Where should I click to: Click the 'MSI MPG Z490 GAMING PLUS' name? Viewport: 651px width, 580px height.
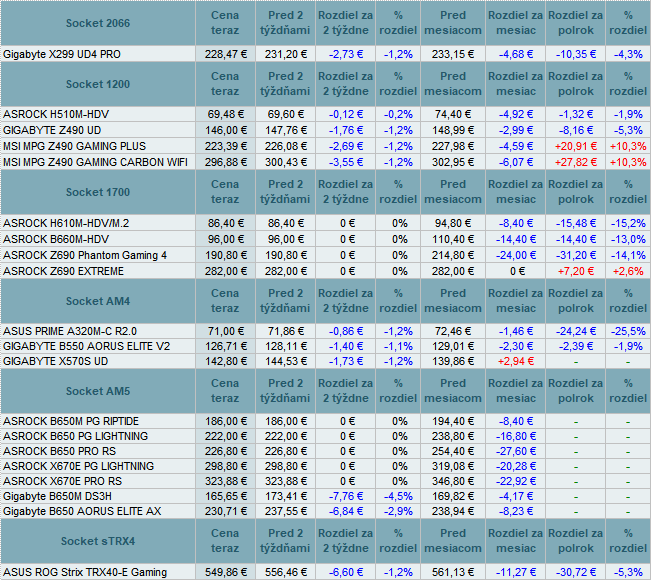click(x=75, y=146)
